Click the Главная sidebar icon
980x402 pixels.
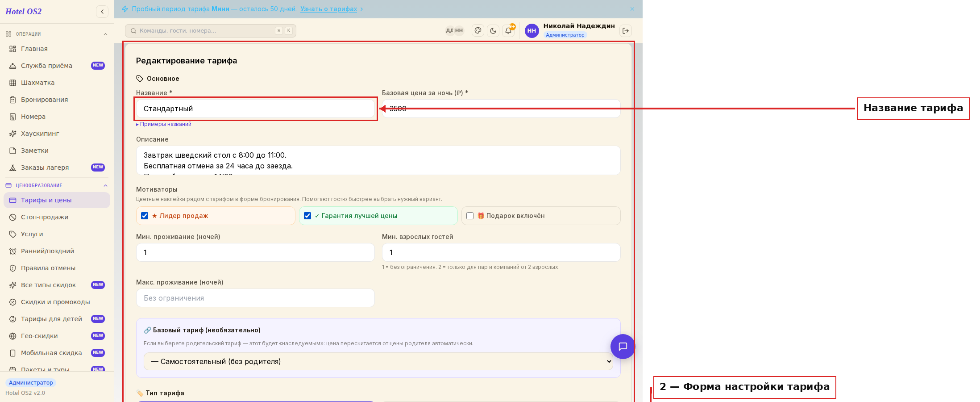click(13, 49)
